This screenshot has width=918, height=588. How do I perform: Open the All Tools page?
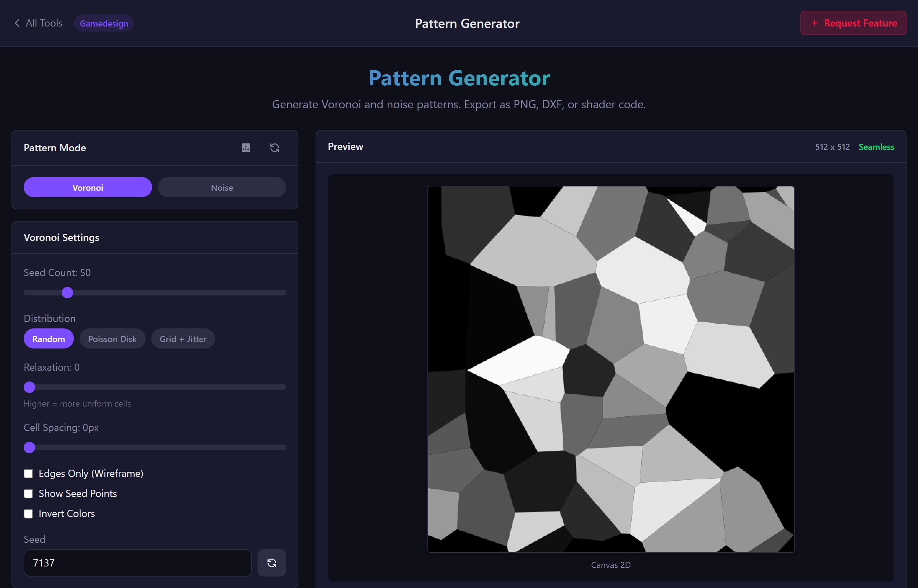(43, 23)
